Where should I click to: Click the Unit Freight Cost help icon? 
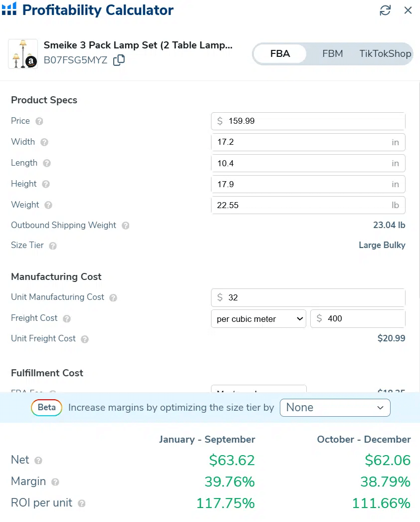coord(85,339)
